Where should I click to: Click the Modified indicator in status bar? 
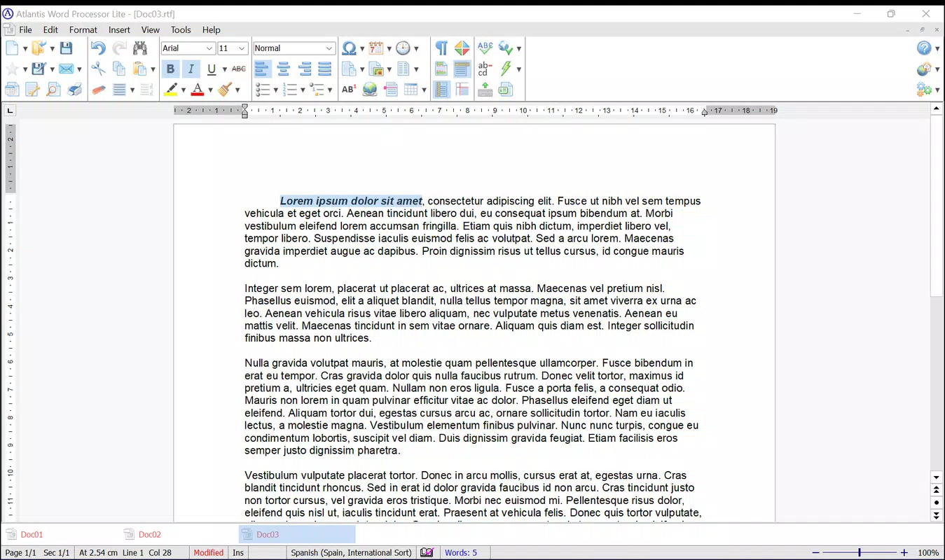209,553
